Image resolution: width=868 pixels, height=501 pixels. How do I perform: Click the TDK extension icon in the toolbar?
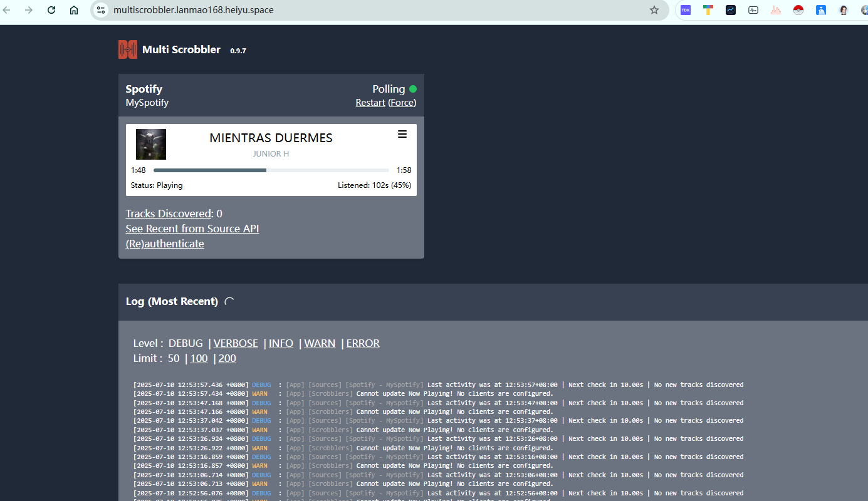[x=686, y=10]
